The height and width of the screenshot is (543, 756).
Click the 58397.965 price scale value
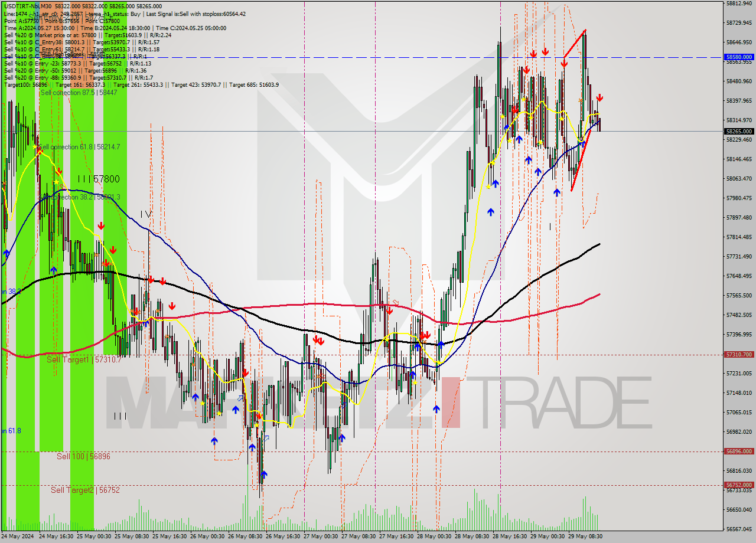point(739,100)
